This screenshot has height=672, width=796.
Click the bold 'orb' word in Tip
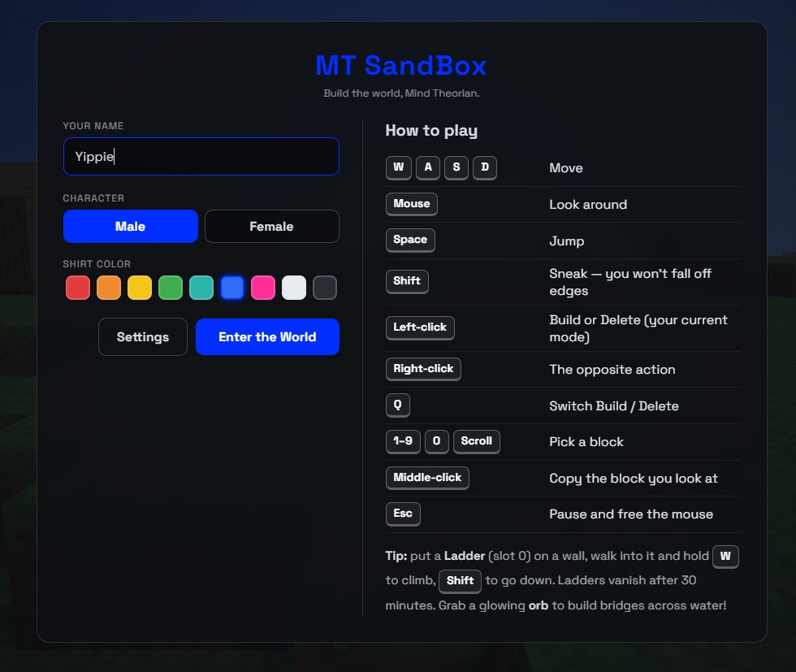pyautogui.click(x=538, y=605)
